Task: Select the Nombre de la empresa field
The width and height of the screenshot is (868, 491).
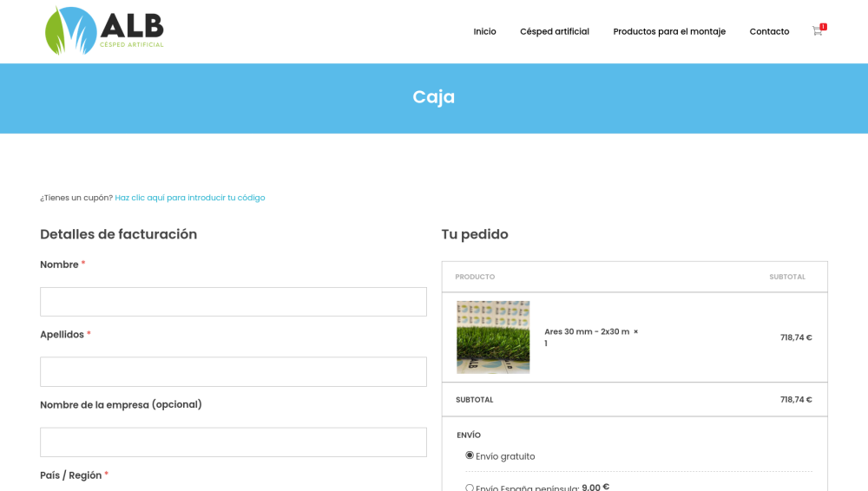Action: (233, 442)
